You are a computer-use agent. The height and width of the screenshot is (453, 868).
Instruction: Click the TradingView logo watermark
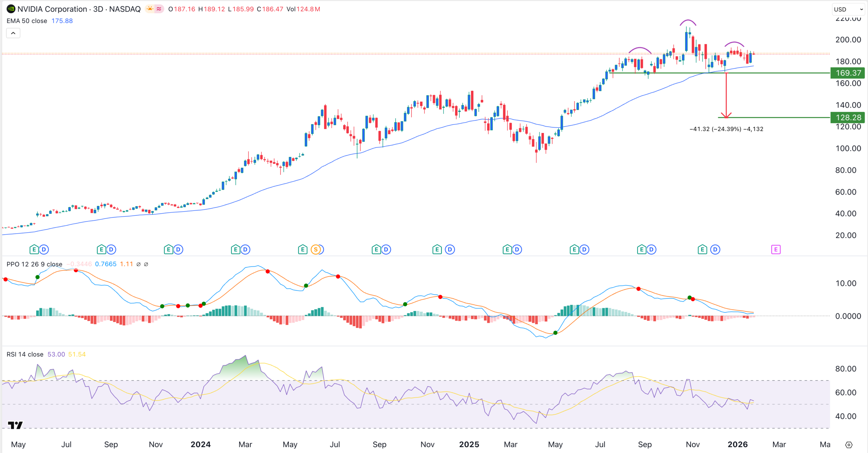15,426
